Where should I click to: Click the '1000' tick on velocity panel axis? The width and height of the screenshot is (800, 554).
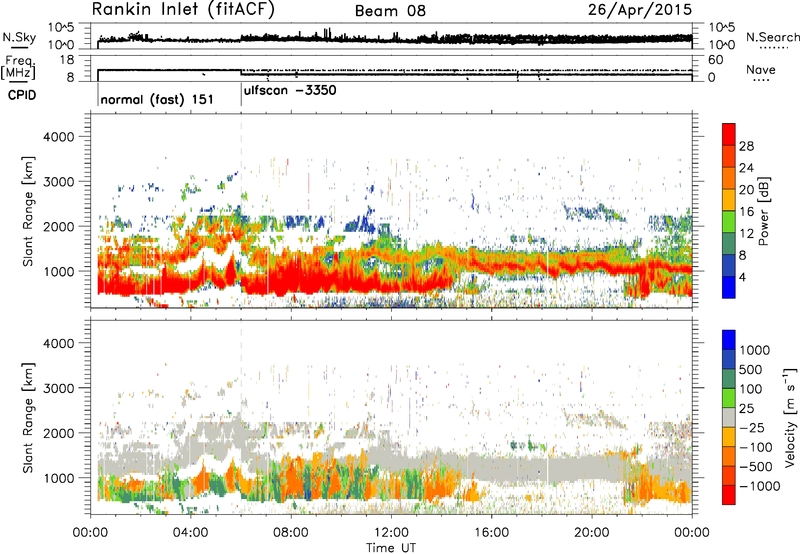pos(58,478)
